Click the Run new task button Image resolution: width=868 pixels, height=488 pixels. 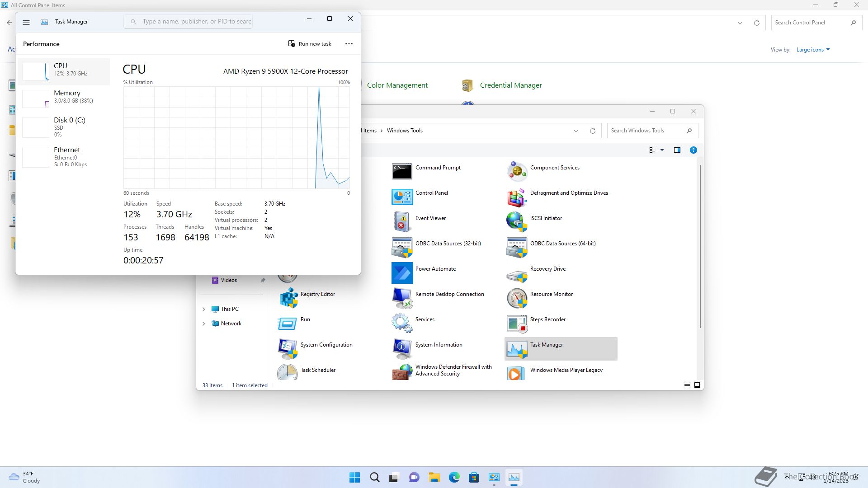click(310, 44)
